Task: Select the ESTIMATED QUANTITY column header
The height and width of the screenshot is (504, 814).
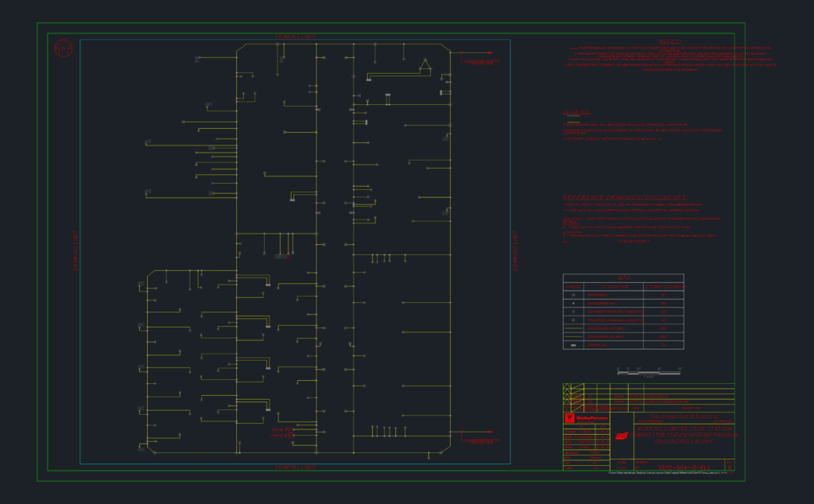Action: [x=664, y=286]
